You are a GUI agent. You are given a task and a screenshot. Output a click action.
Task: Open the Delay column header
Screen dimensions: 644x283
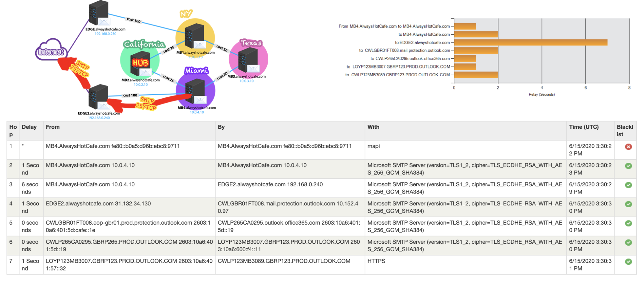click(x=29, y=127)
